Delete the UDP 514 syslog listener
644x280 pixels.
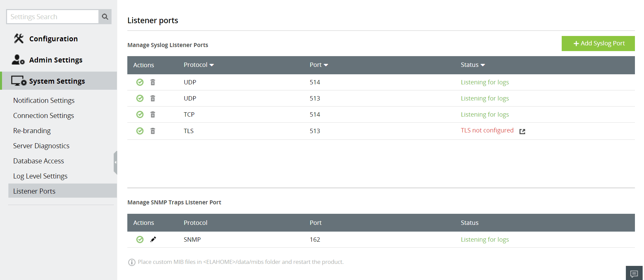pos(153,82)
